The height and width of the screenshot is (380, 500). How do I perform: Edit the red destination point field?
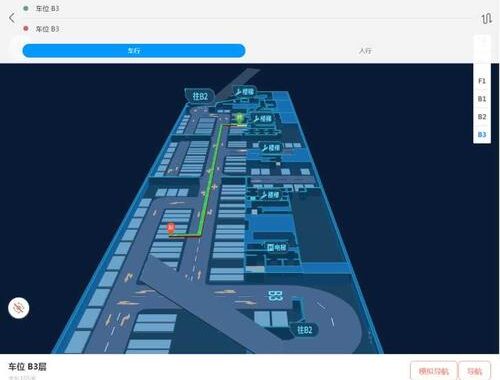coord(247,29)
